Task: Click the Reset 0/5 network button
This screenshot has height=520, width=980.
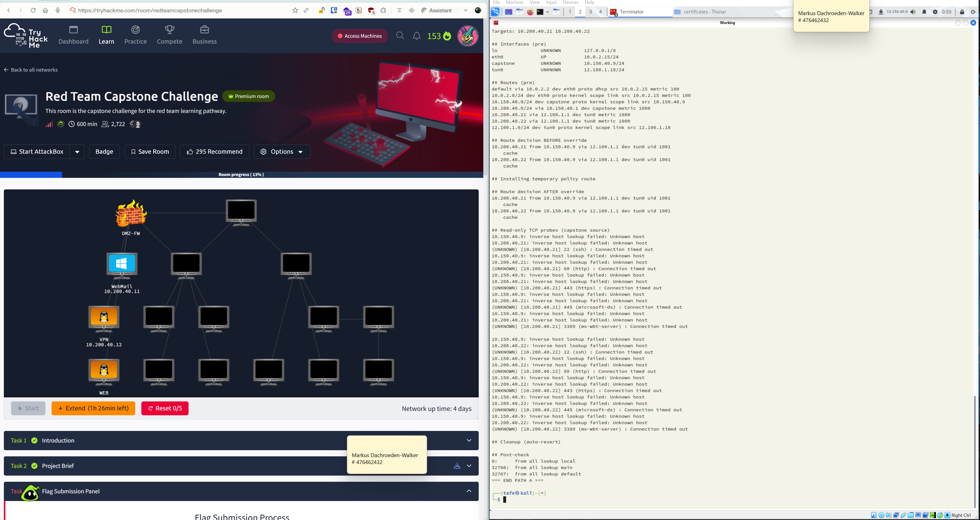Action: pyautogui.click(x=165, y=408)
